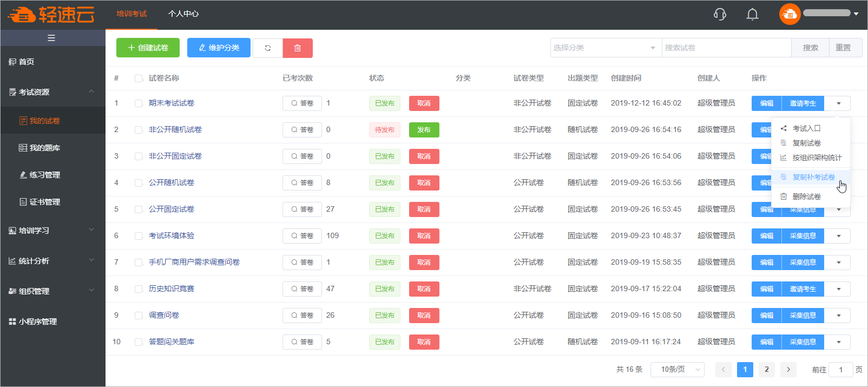The height and width of the screenshot is (387, 868).
Task: Tick checkbox for 非公开固定试卷
Action: click(x=139, y=156)
